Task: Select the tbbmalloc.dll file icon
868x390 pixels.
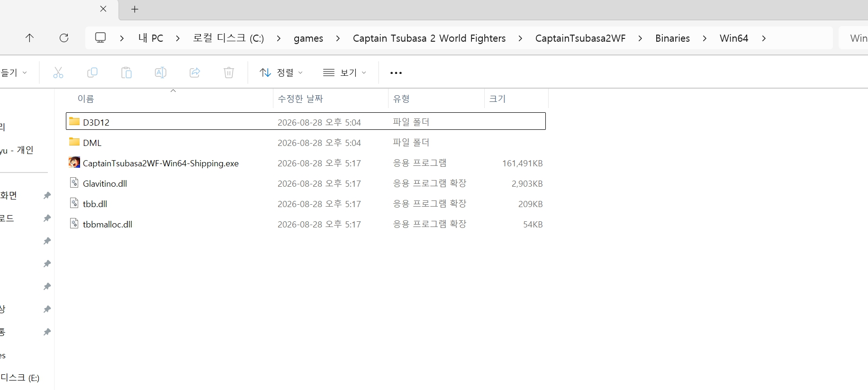Action: 74,223
